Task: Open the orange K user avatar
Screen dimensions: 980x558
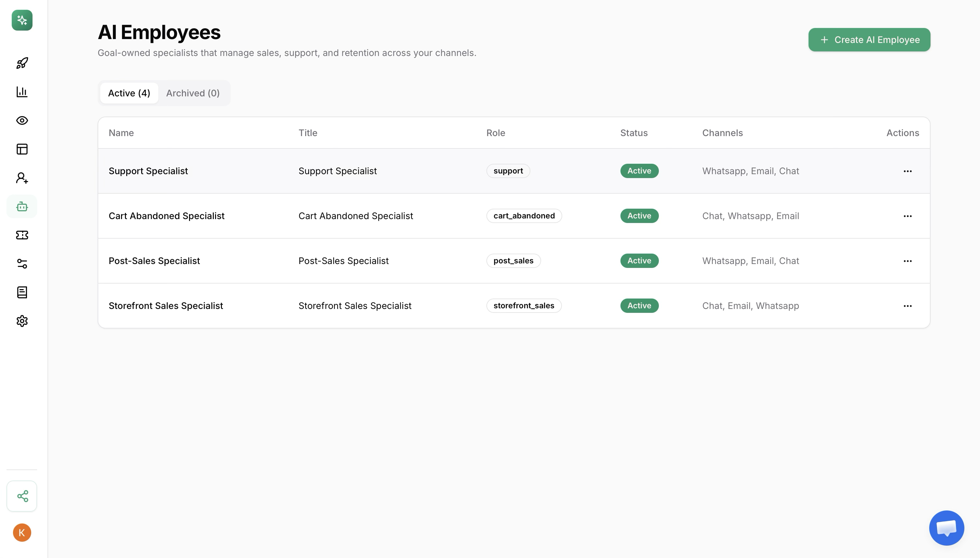Action: (x=22, y=532)
